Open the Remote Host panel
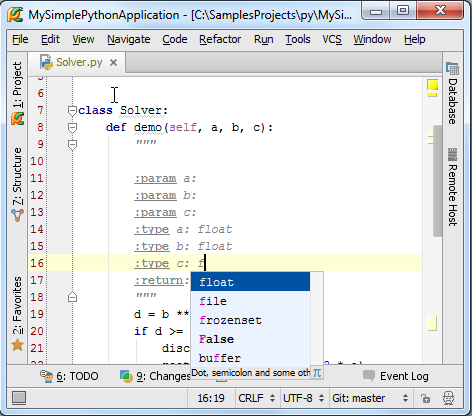The width and height of the screenshot is (472, 416). (x=452, y=187)
